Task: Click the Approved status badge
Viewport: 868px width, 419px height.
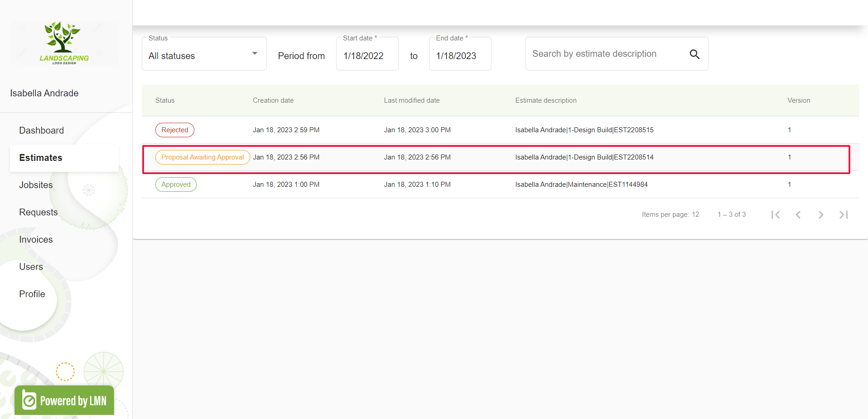Action: [176, 185]
